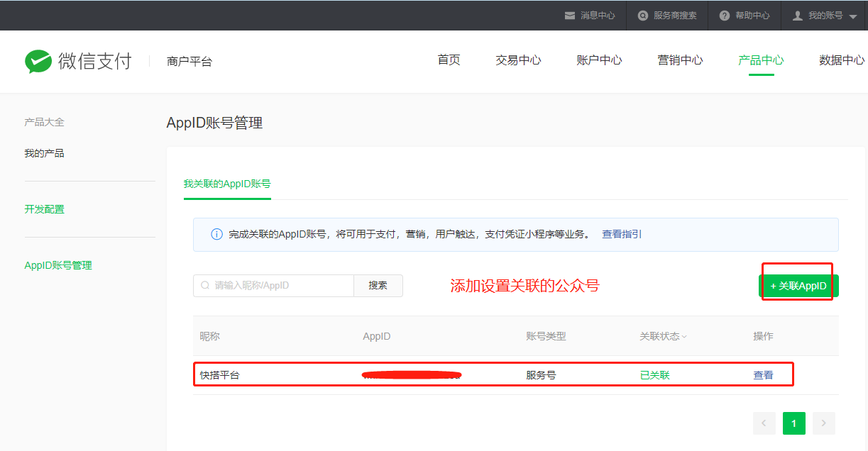The height and width of the screenshot is (451, 868).
Task: Click 查看 for 快搭平台 row
Action: pos(763,375)
